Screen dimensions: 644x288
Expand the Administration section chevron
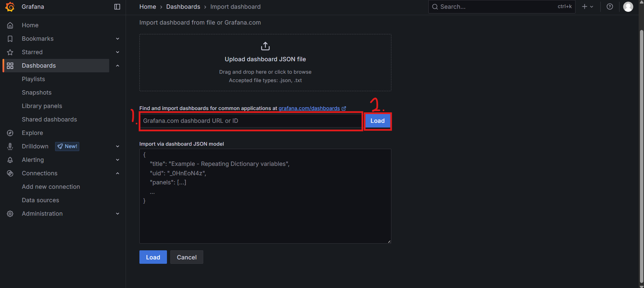pos(118,214)
